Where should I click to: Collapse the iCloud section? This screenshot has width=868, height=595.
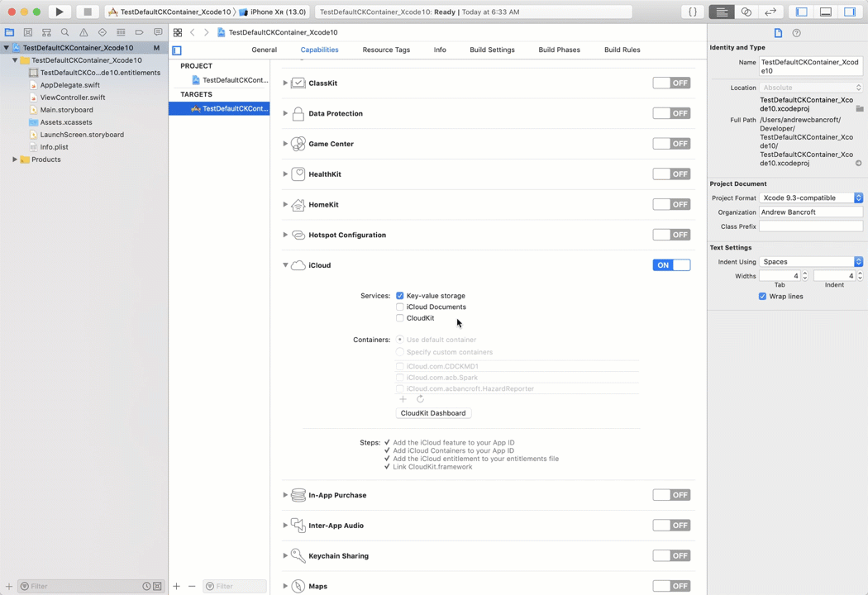(285, 265)
